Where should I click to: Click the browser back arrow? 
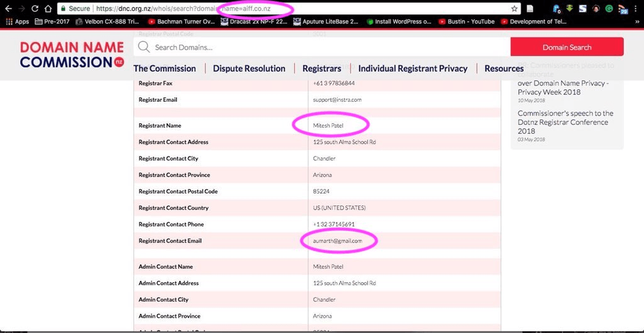click(x=8, y=9)
